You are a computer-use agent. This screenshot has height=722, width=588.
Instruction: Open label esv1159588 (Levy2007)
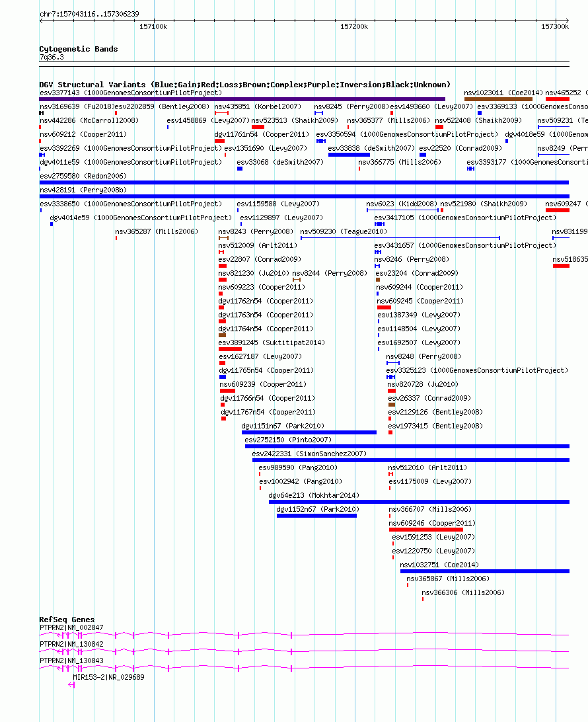click(x=278, y=204)
